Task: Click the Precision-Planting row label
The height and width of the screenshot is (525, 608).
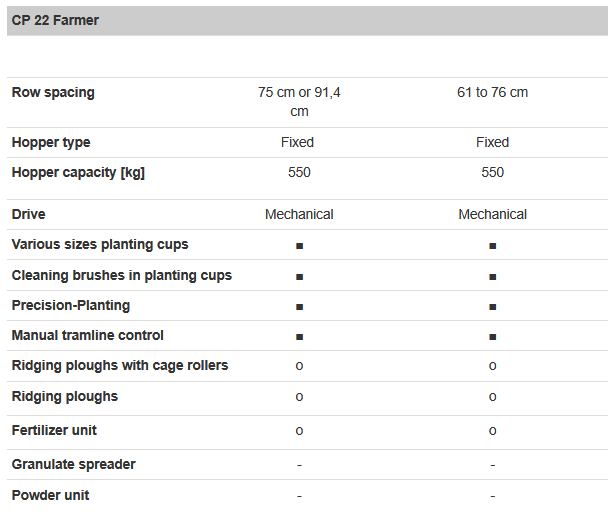Action: pyautogui.click(x=71, y=306)
